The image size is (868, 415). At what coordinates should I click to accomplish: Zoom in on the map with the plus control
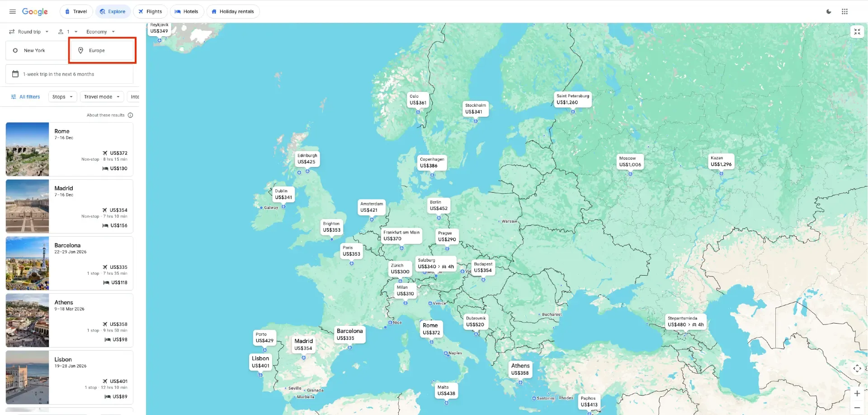(x=857, y=393)
